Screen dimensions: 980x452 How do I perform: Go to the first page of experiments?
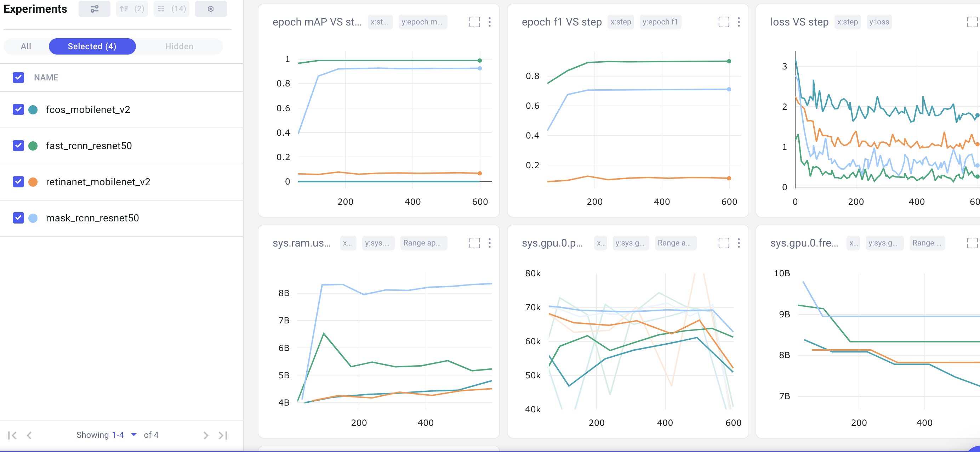(x=12, y=435)
